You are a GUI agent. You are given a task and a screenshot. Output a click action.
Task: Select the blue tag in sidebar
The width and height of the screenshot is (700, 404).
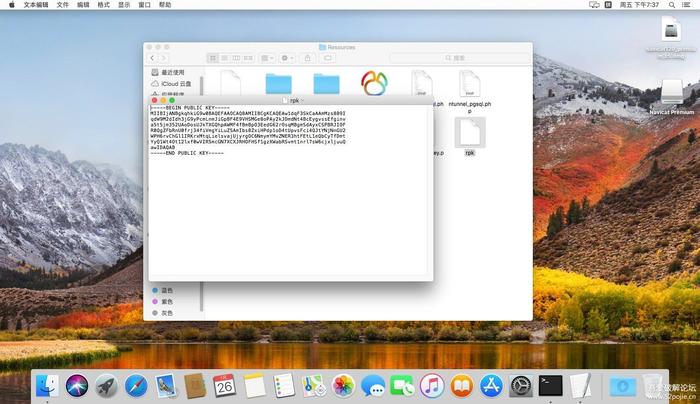pyautogui.click(x=162, y=290)
